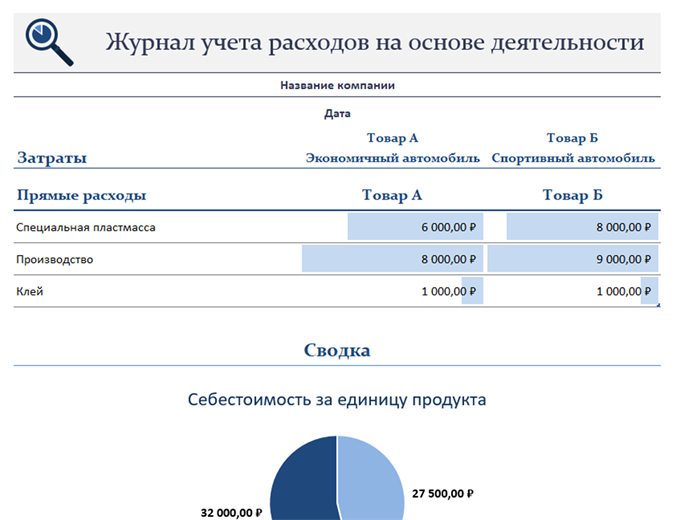Viewport: 675px width, 520px height.
Task: Select the title 'Журнал учета расходов на основе деятельности'
Action: click(x=375, y=43)
